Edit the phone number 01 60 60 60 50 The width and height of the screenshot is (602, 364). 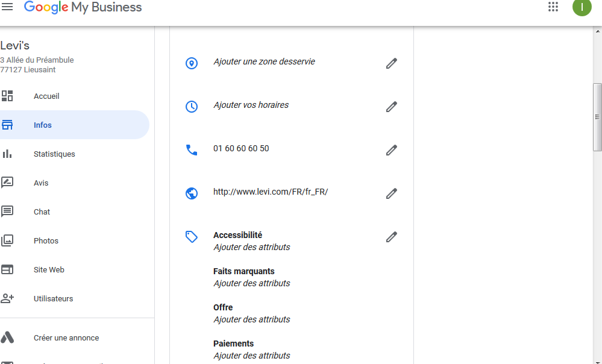click(392, 150)
